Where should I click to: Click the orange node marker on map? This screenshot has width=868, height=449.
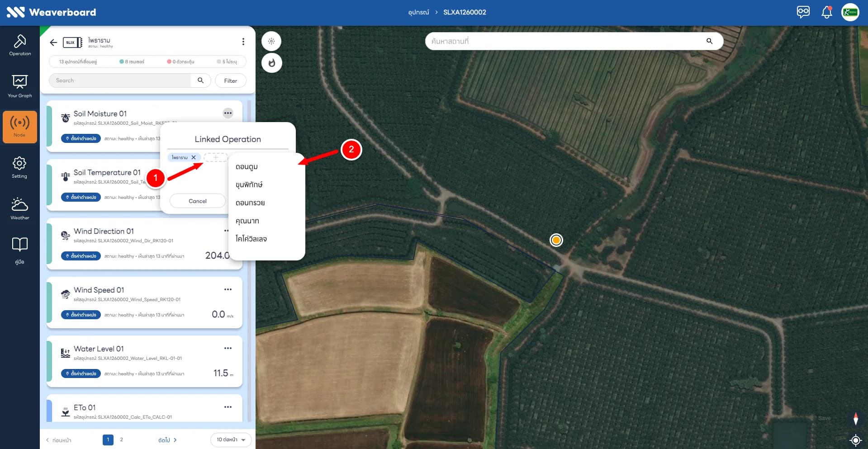coord(556,240)
